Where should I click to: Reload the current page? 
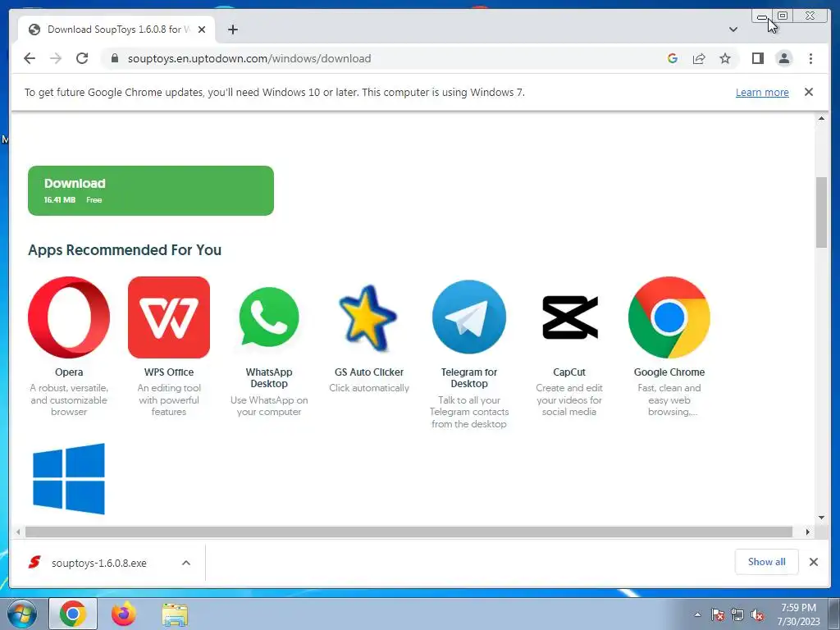tap(82, 58)
